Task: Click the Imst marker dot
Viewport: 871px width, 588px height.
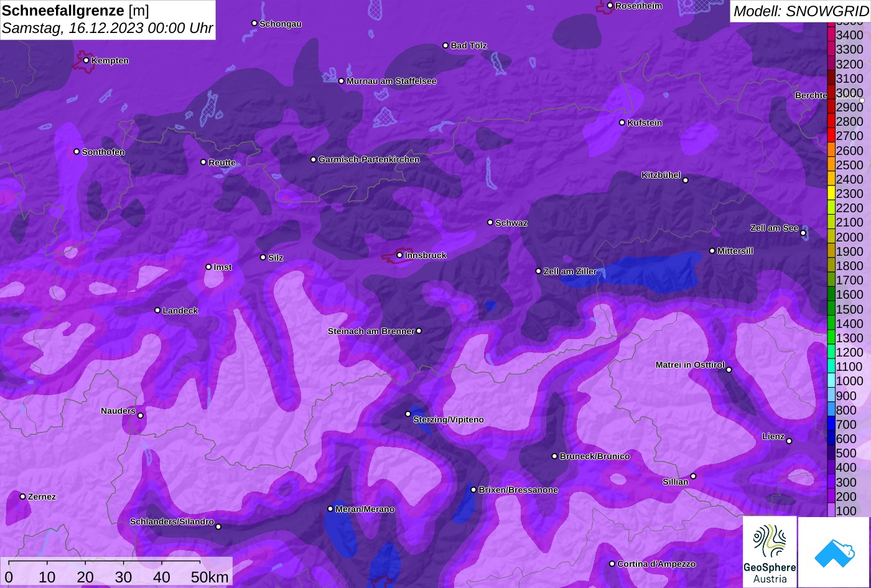Action: tap(208, 267)
